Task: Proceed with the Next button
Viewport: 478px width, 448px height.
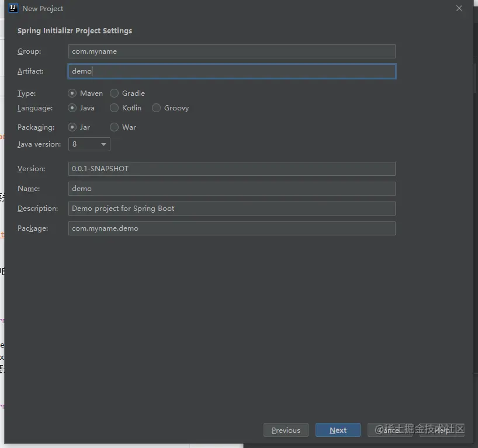Action: 338,430
